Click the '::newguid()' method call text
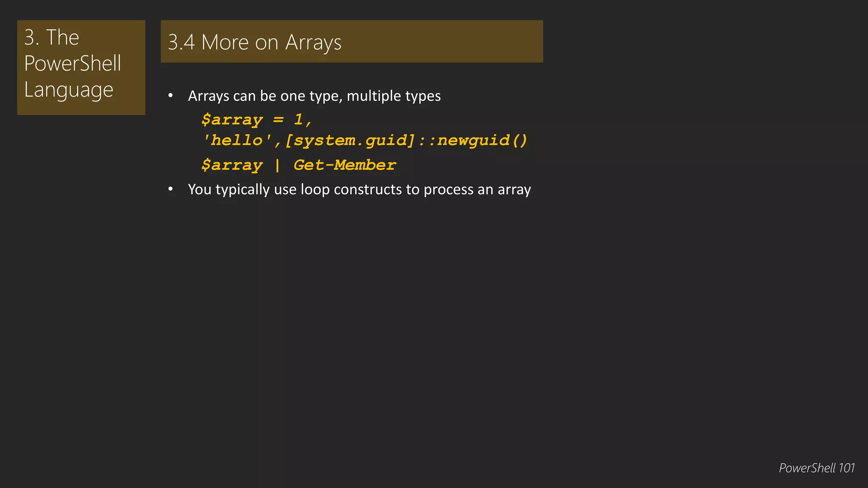868x488 pixels. coord(473,140)
